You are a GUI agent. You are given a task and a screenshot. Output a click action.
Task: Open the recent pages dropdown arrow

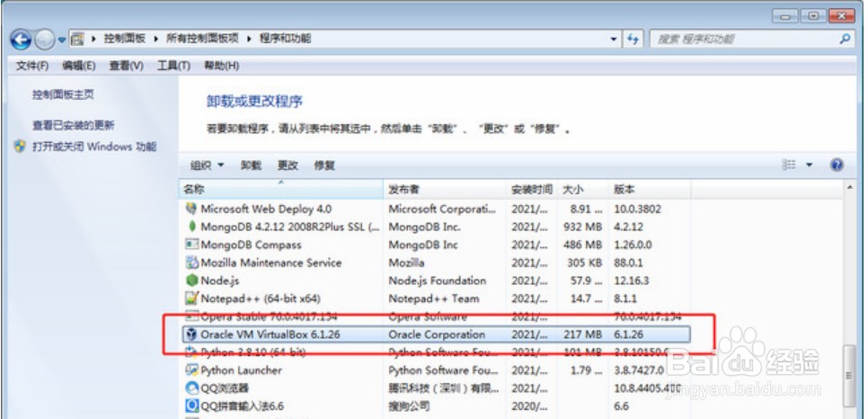coord(61,40)
